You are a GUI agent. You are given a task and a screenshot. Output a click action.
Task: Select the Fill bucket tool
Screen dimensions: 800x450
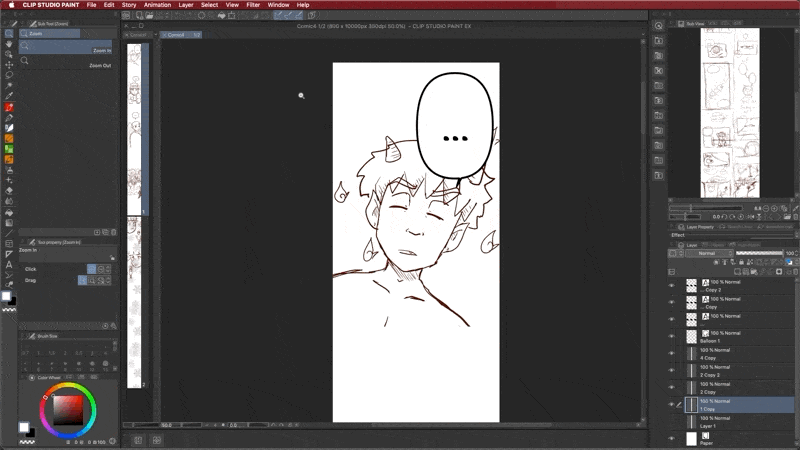[x=9, y=212]
